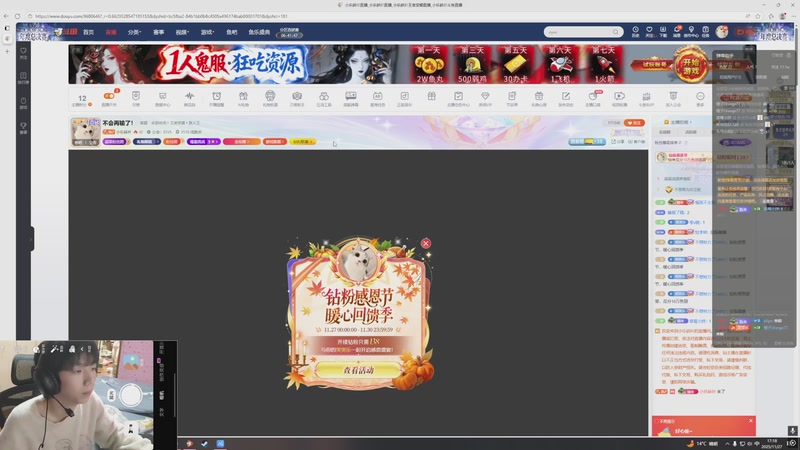The image size is (800, 450).
Task: Click the 查看活动 button on the popup
Action: [358, 370]
